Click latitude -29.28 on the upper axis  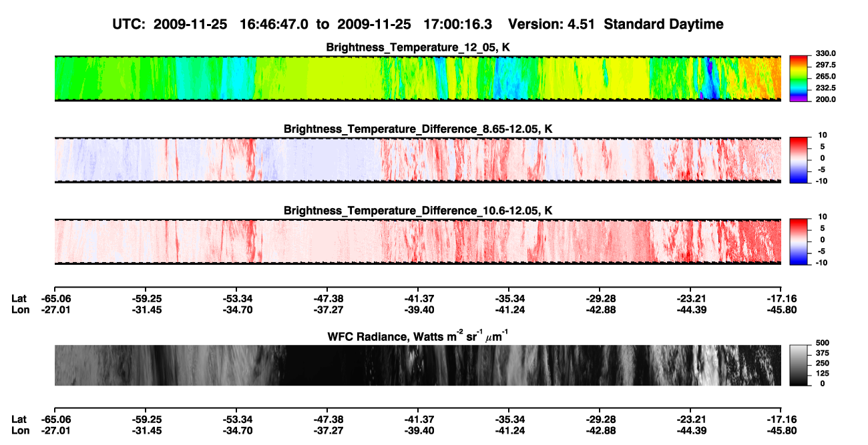[x=600, y=298]
